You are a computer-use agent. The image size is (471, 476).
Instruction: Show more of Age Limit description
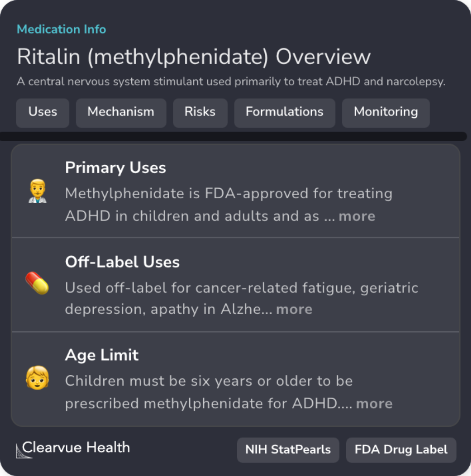click(374, 404)
